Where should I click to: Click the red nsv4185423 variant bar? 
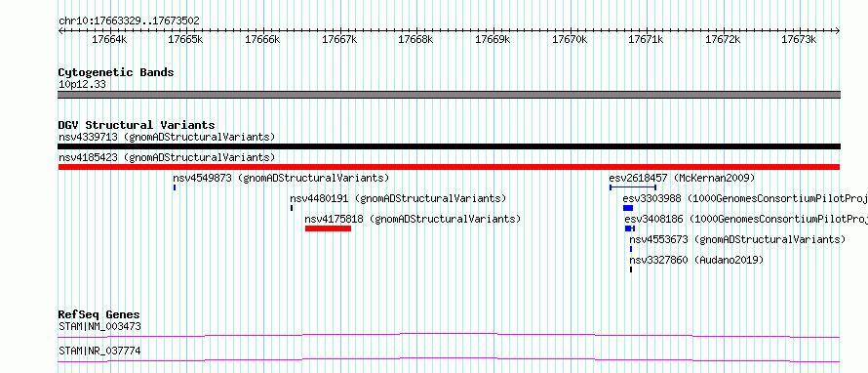(449, 167)
